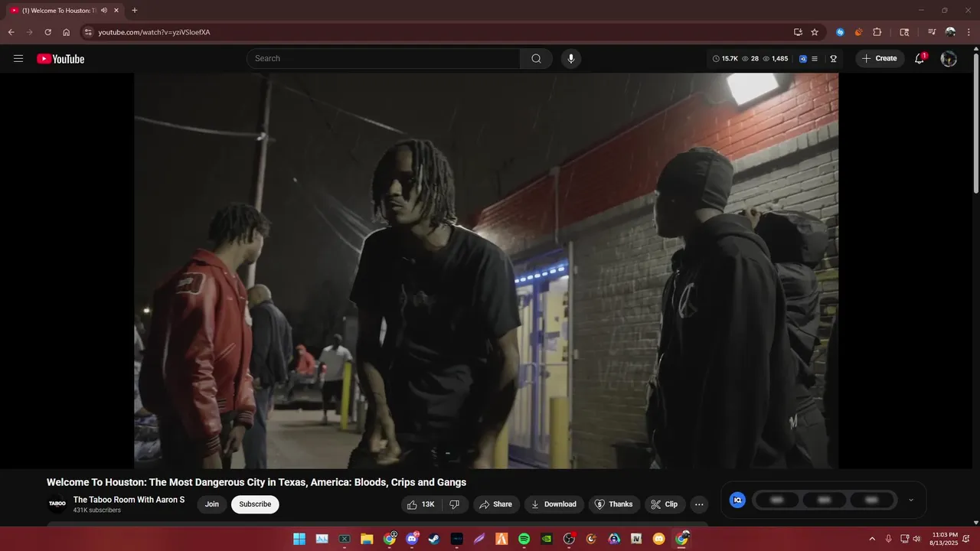Click the vidIQ 1,485 views stat
This screenshot has height=551, width=980.
[775, 58]
